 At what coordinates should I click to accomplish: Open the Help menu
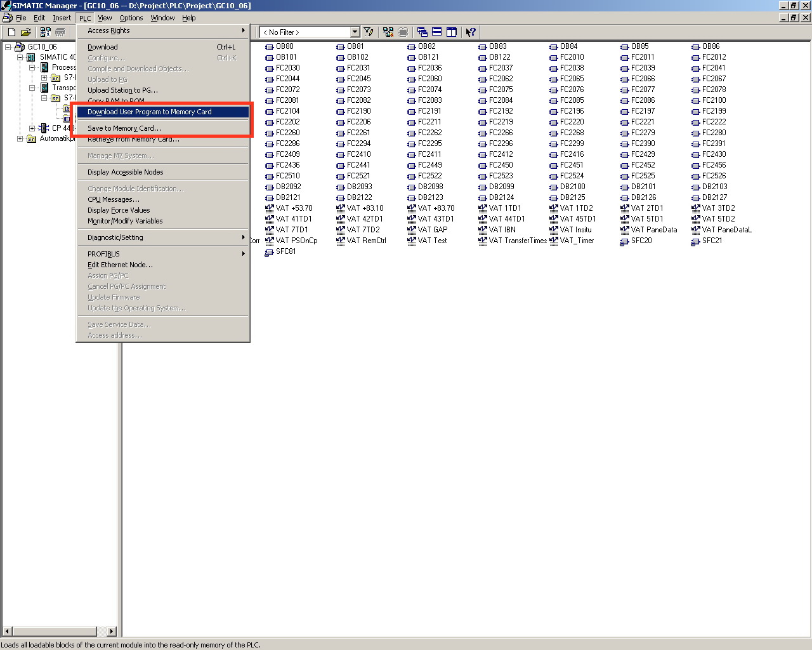tap(188, 18)
